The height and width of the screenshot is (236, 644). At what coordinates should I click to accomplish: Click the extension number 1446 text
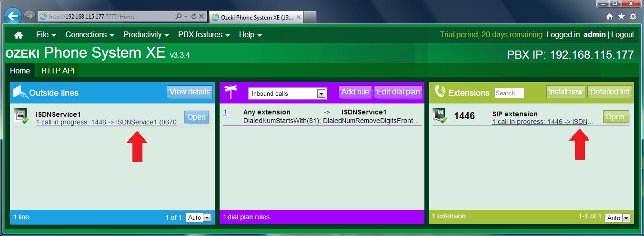click(464, 116)
